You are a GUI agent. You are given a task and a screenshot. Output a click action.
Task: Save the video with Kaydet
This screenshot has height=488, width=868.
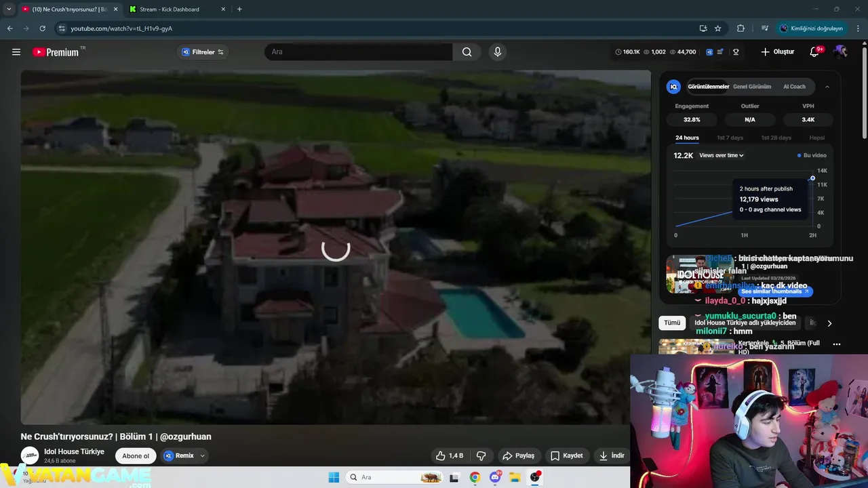[x=566, y=455]
